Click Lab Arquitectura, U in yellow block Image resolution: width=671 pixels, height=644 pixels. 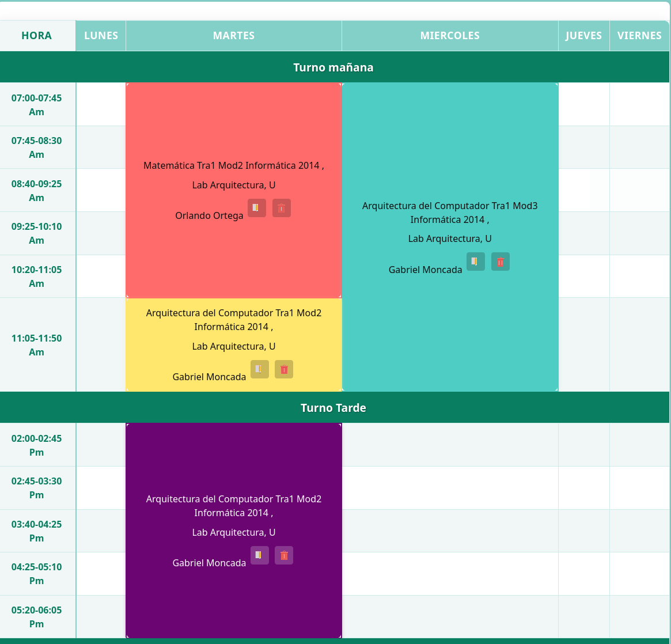[234, 347]
